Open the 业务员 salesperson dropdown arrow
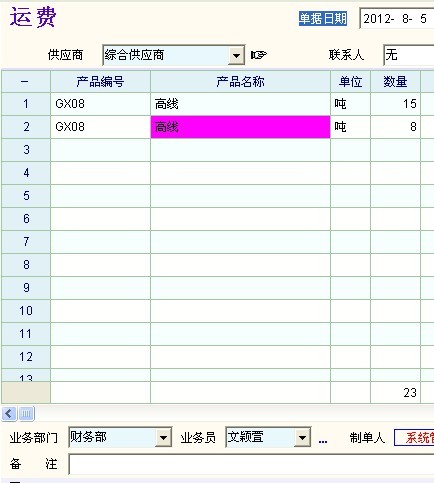Image resolution: width=434 pixels, height=483 pixels. (302, 437)
